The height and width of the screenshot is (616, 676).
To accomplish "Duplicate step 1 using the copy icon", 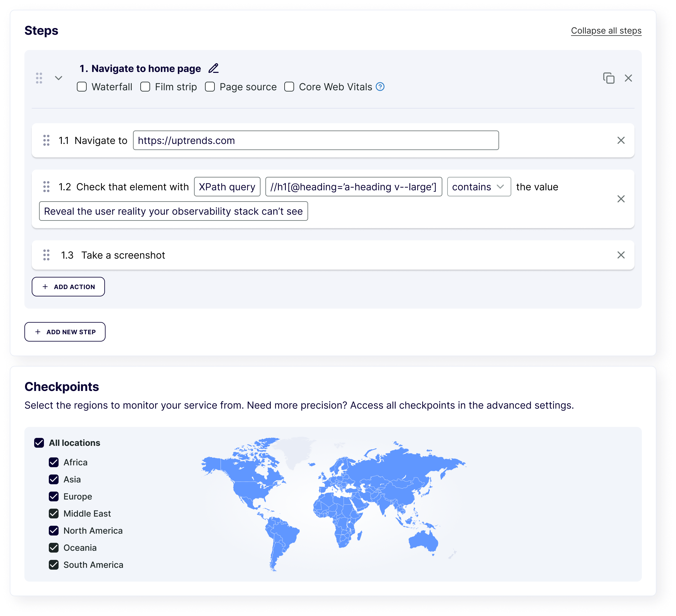I will [x=609, y=78].
